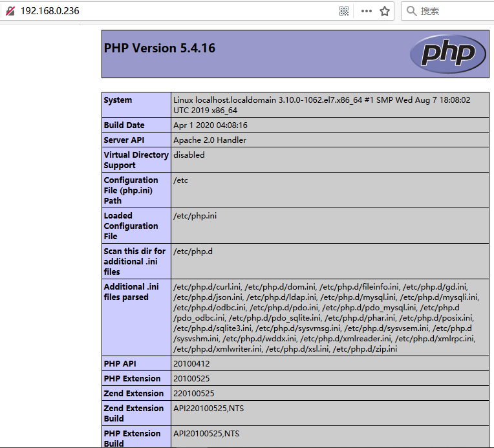The image size is (494, 448).
Task: Click the API220100525,NTS value
Action: point(208,409)
